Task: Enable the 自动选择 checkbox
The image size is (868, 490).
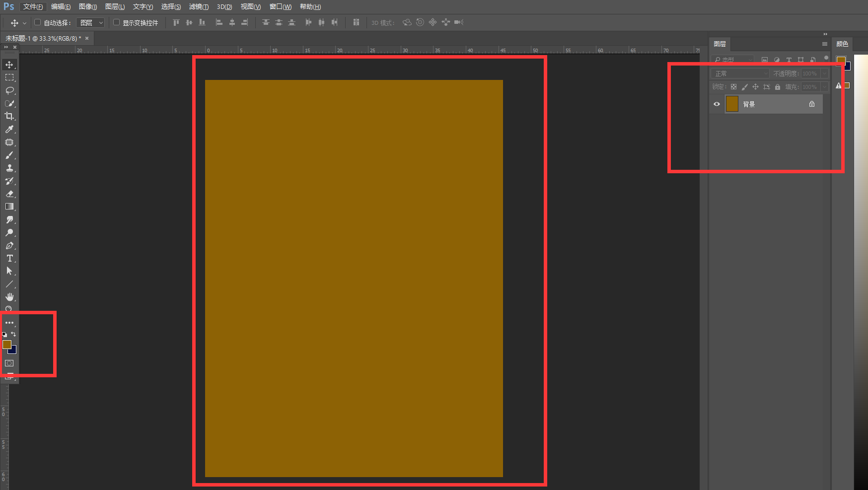Action: (x=37, y=22)
